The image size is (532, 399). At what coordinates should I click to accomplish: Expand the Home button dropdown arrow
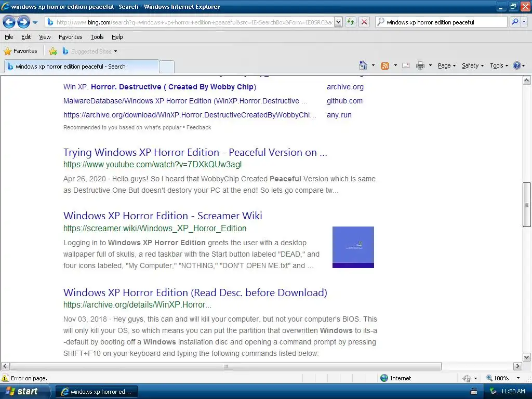373,65
